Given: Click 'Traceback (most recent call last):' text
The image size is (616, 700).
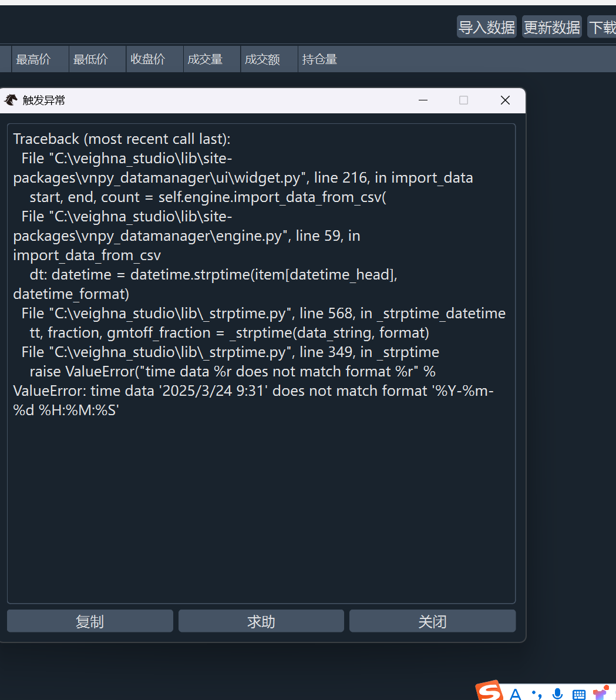Looking at the screenshot, I should tap(122, 139).
